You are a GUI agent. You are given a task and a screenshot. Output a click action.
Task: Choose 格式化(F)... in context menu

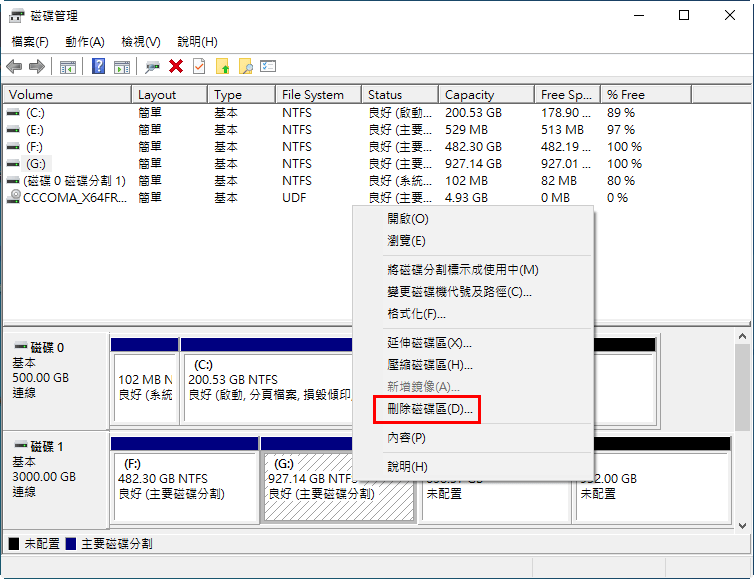(x=474, y=314)
